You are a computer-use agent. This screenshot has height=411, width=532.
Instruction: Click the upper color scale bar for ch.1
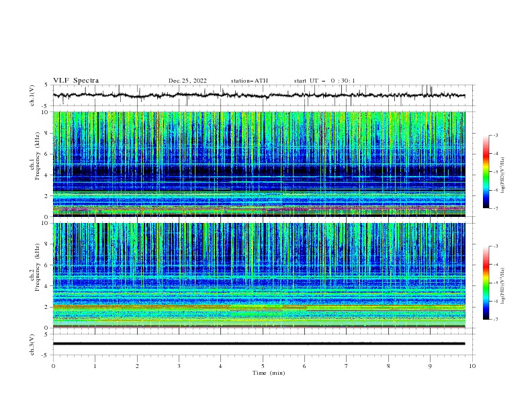tap(486, 172)
